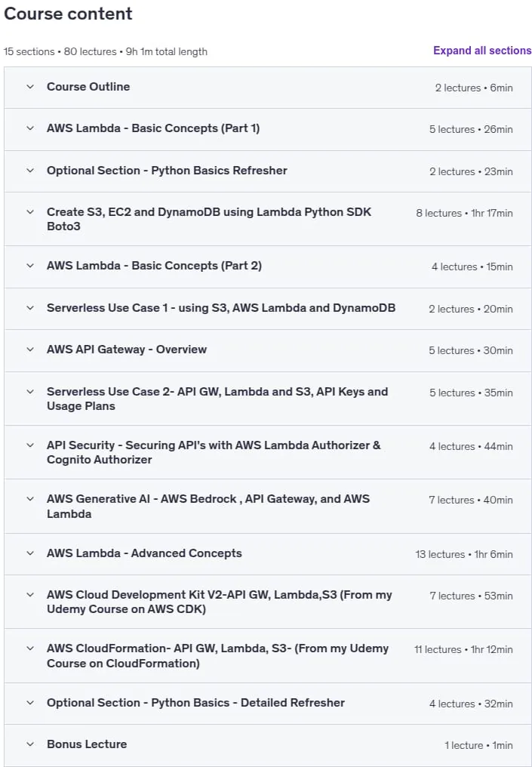Click Expand all sections link
532x767 pixels.
click(x=482, y=51)
